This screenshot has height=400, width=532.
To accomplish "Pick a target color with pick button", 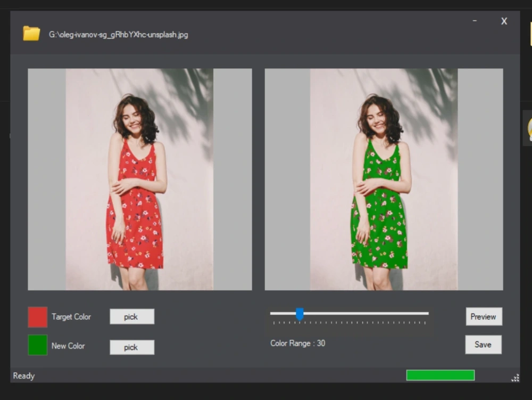I will tap(132, 316).
